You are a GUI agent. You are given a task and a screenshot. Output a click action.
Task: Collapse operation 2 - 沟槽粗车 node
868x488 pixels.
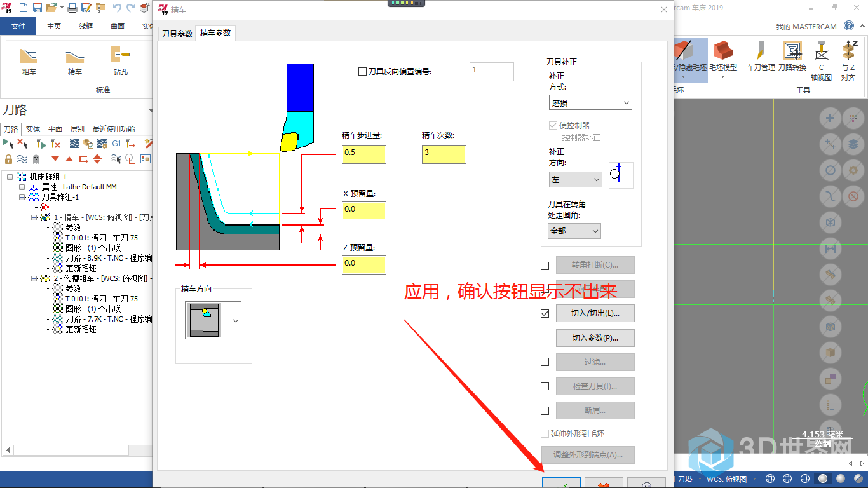[34, 278]
